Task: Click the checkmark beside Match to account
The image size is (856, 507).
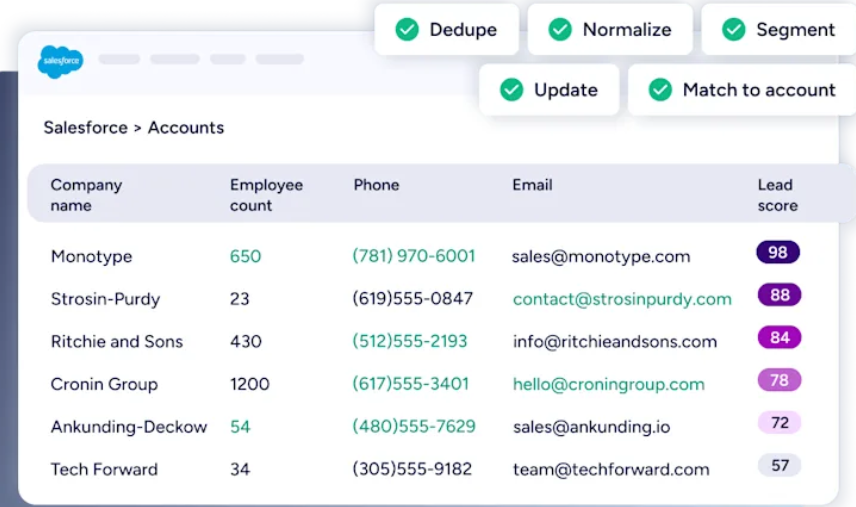Action: [660, 90]
